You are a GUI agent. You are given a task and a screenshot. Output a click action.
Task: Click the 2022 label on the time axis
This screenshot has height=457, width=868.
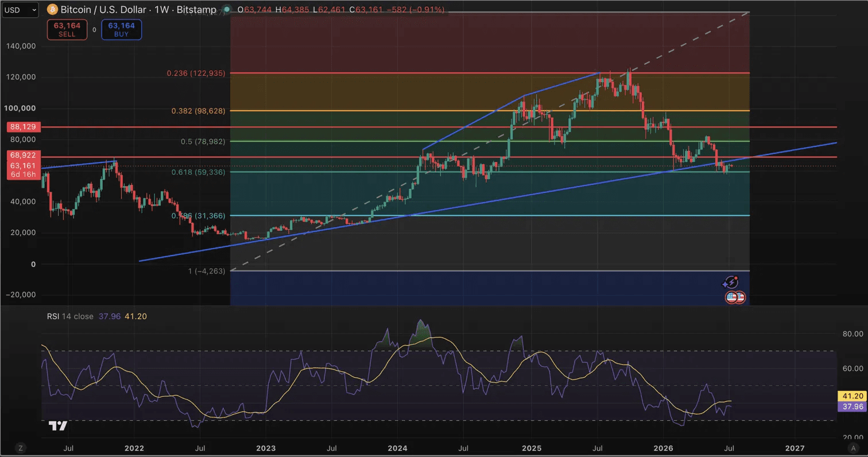click(x=134, y=448)
